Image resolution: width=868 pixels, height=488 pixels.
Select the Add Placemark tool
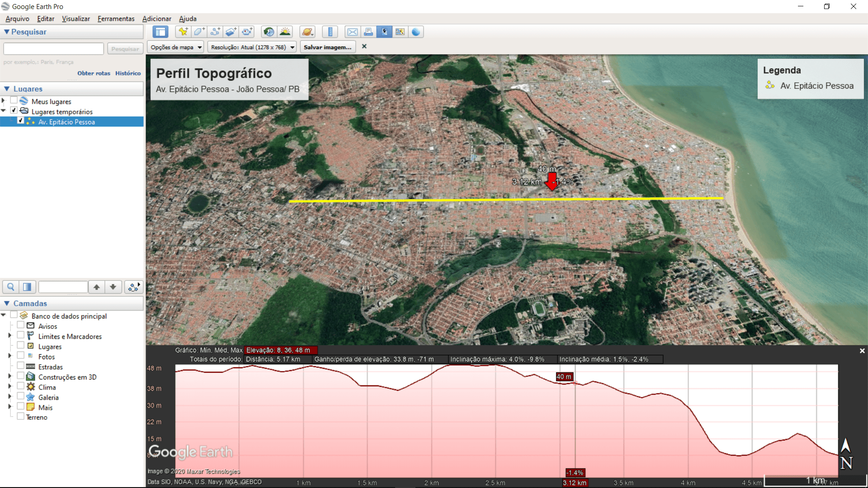coord(183,32)
